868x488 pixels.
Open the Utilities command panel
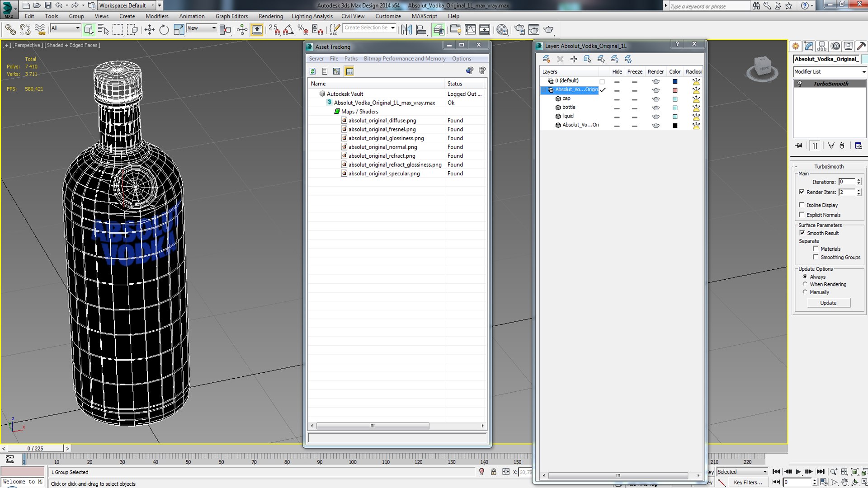tap(861, 46)
